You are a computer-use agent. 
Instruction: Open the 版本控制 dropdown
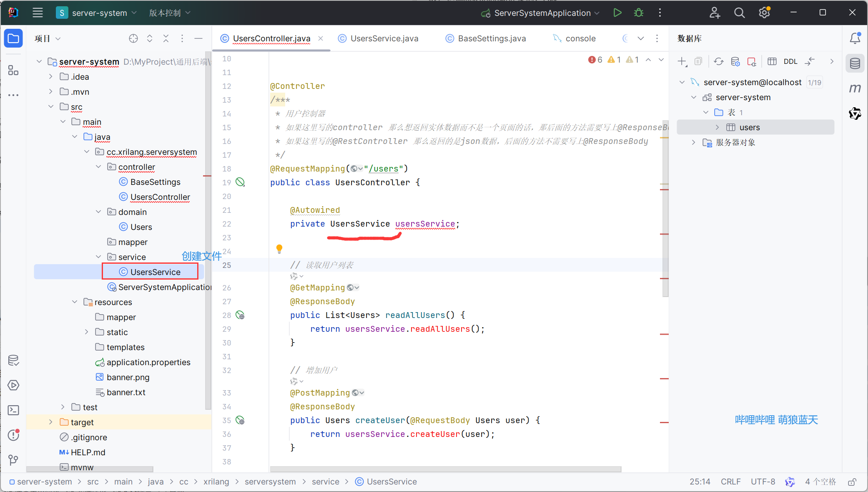[170, 13]
